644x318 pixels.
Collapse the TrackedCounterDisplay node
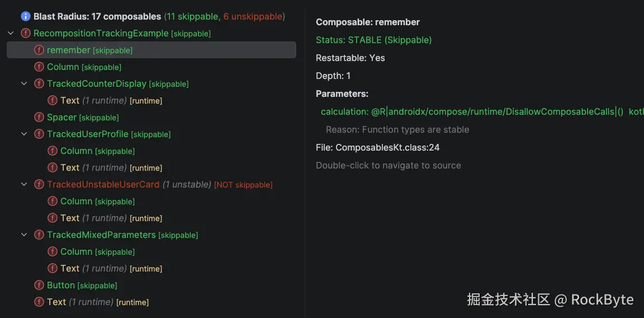click(24, 84)
